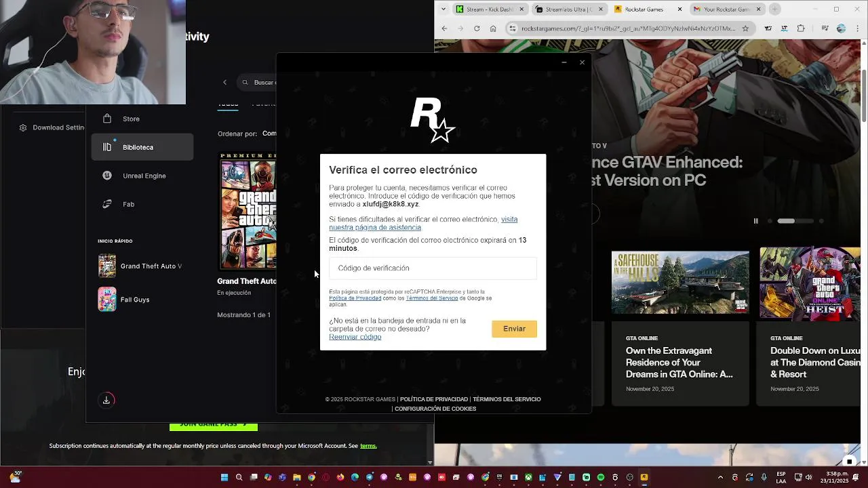Open Grand Theft Auto V premium thumbnail

coord(248,211)
